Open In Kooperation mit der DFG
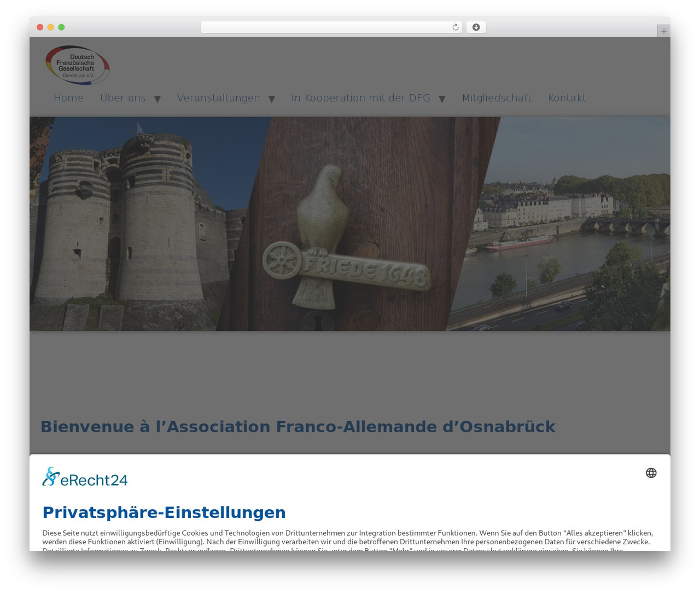 point(360,98)
